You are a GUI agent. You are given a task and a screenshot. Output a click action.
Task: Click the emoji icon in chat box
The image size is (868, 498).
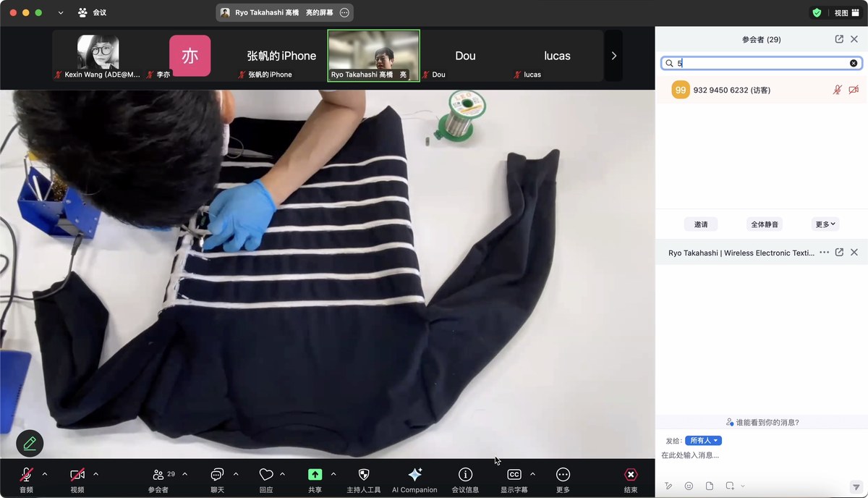689,486
